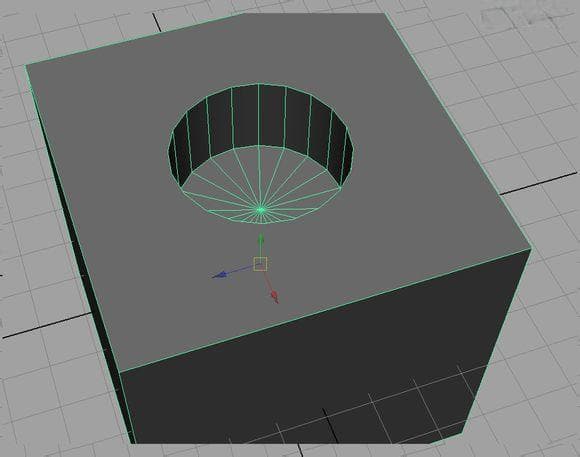Click the green Y-axis arrow of manipulator
The height and width of the screenshot is (457, 580).
click(x=261, y=239)
